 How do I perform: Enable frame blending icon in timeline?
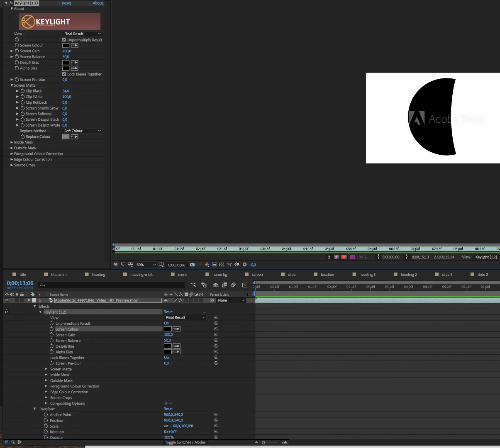pos(224,285)
